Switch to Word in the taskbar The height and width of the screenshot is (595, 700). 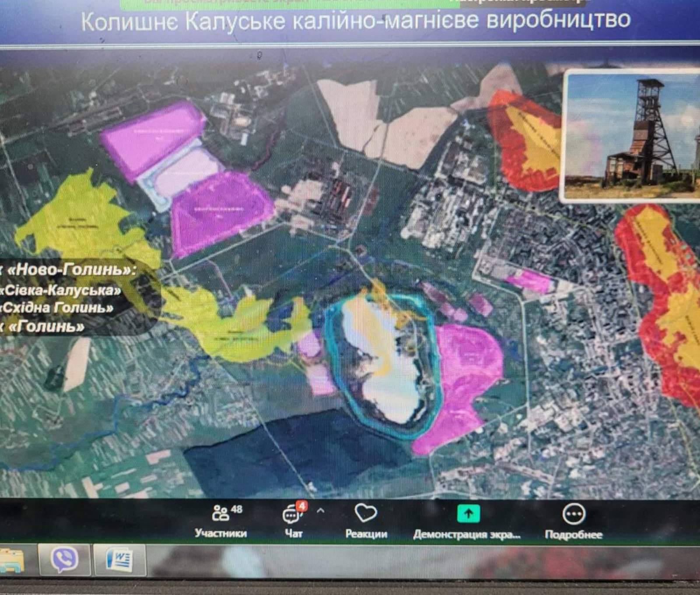pyautogui.click(x=119, y=560)
